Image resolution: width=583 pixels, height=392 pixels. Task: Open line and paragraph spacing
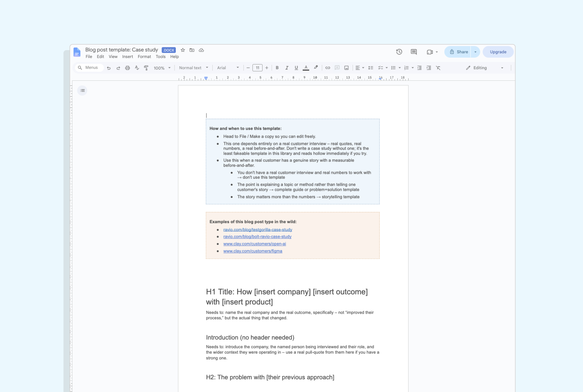pyautogui.click(x=371, y=68)
